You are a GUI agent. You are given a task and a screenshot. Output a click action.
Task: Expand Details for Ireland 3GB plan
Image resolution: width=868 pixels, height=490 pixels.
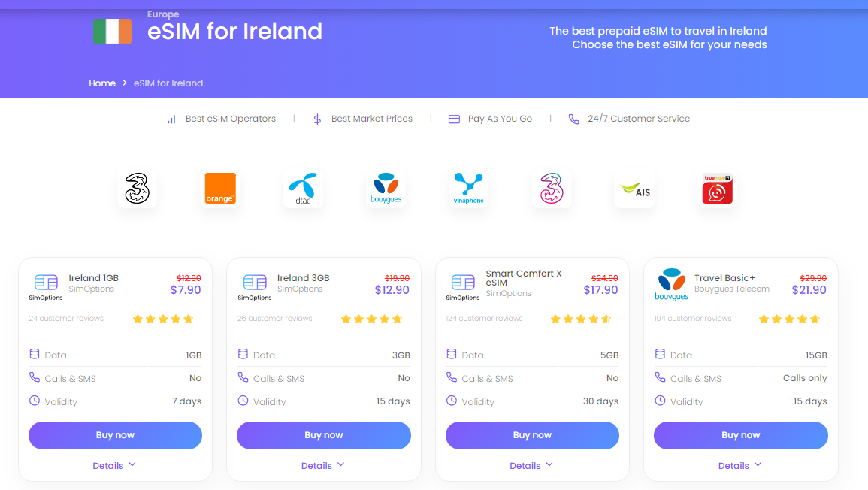[322, 466]
